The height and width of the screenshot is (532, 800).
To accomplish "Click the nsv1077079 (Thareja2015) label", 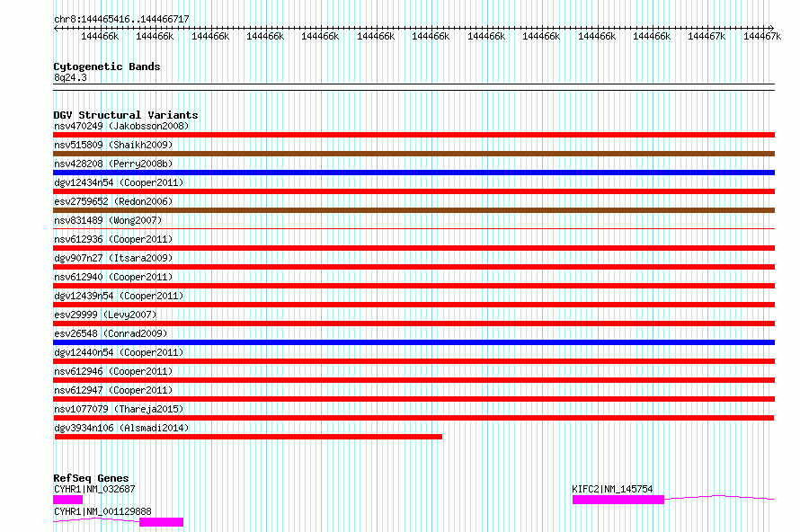I will tap(119, 409).
